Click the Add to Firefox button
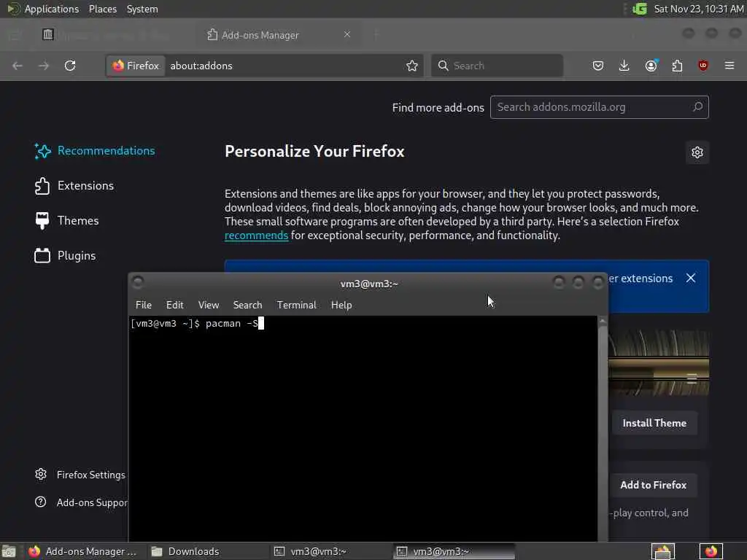747x560 pixels. click(x=653, y=485)
